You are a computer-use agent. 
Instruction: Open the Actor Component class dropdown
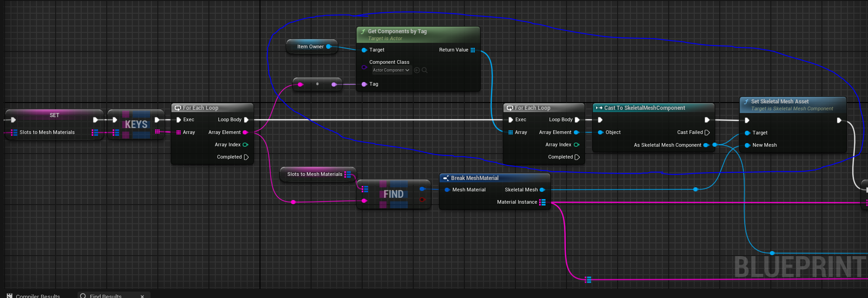click(x=391, y=70)
